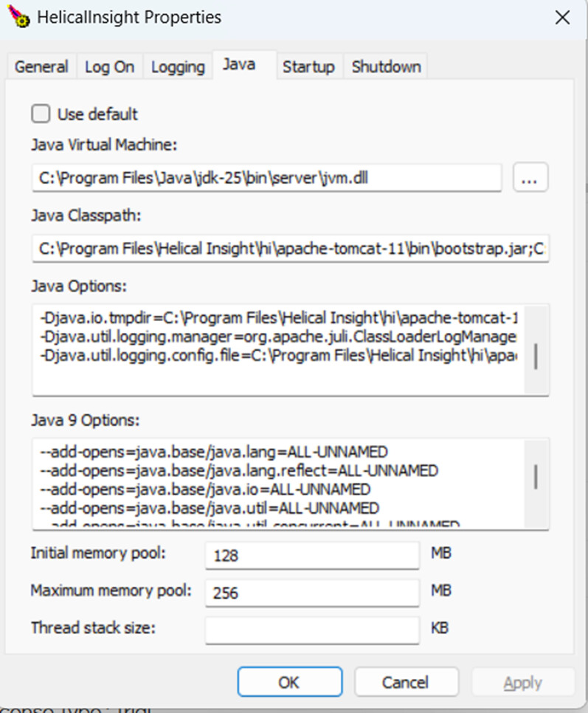
Task: Open the Log On tab
Action: (109, 66)
